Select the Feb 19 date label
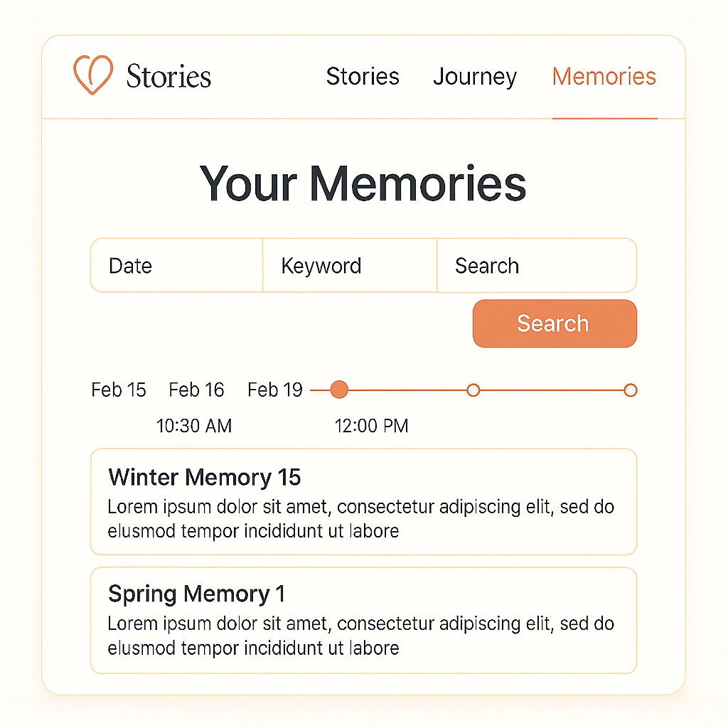This screenshot has height=728, width=728. point(275,390)
